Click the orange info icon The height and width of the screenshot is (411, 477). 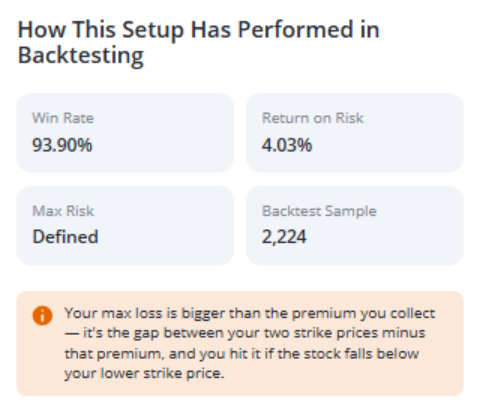coord(42,315)
